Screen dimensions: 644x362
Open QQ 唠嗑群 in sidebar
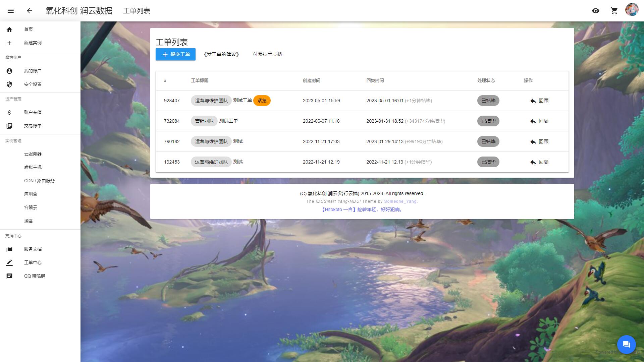[x=40, y=276]
